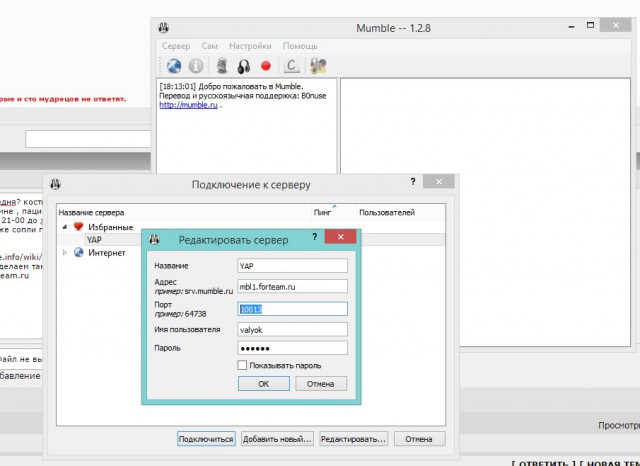640x466 pixels.
Task: Click the globe Connect icon in Mumble toolbar
Action: 174,66
